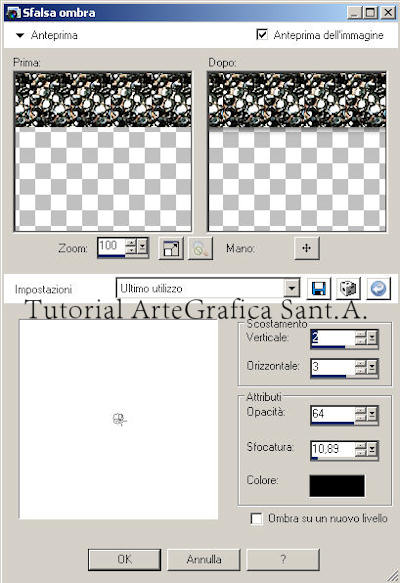Open the Ultimo utilizzo presets dropdown
This screenshot has width=400, height=583.
tap(292, 288)
